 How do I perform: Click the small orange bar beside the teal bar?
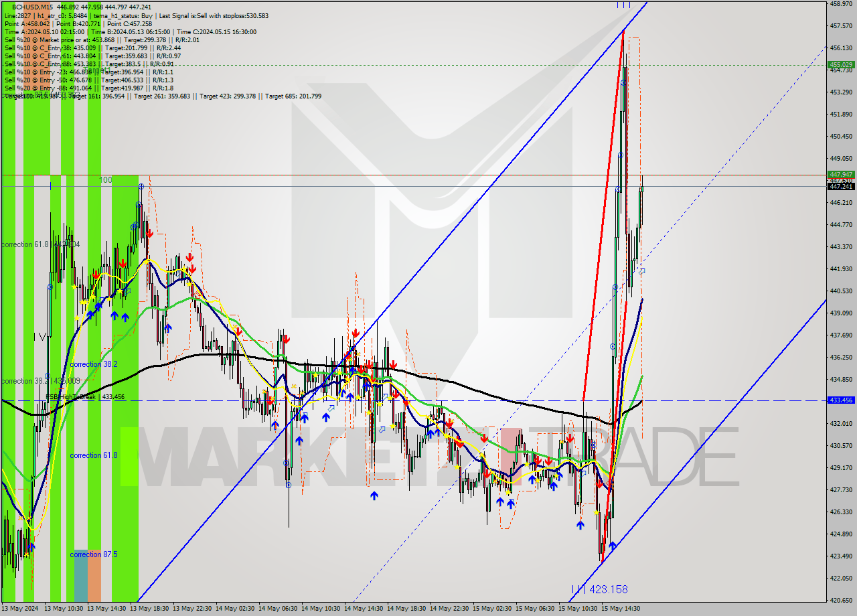click(x=94, y=576)
